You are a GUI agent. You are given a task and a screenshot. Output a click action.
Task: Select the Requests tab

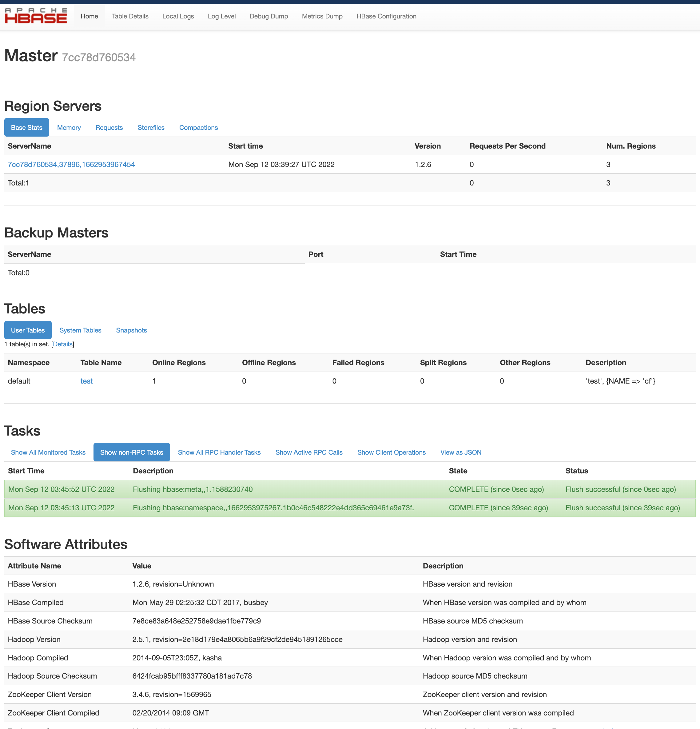coord(109,128)
